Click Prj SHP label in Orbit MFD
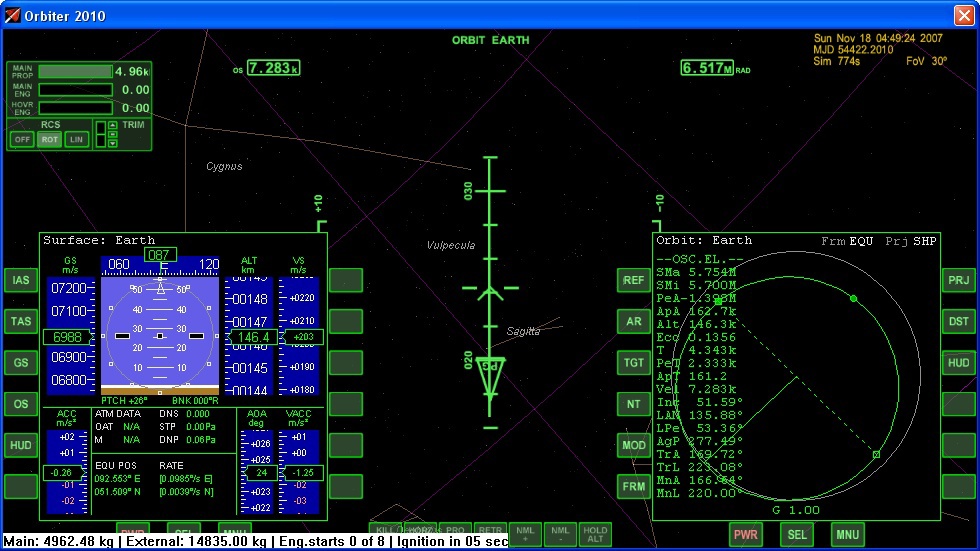The image size is (980, 551). click(911, 241)
